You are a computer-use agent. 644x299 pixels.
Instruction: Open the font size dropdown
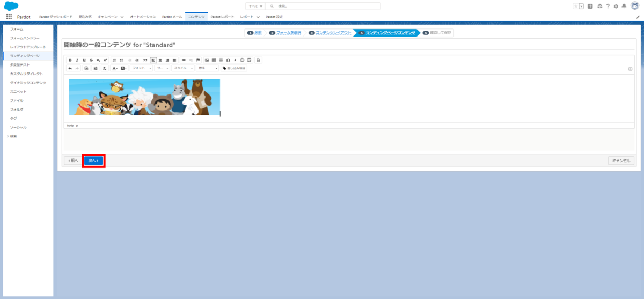point(162,68)
